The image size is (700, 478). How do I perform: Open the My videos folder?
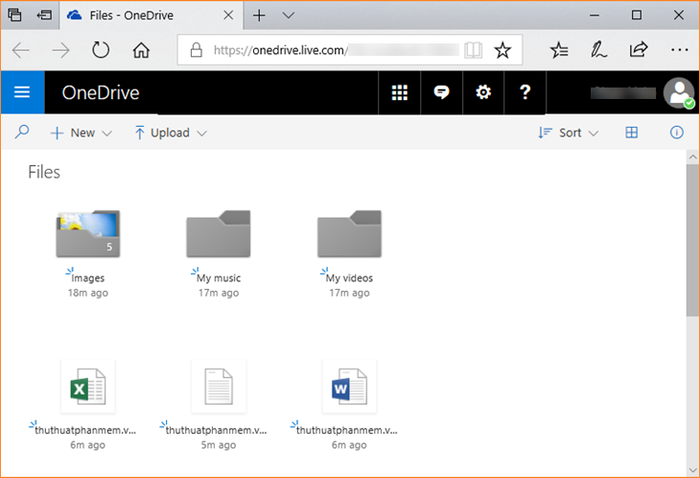coord(349,234)
